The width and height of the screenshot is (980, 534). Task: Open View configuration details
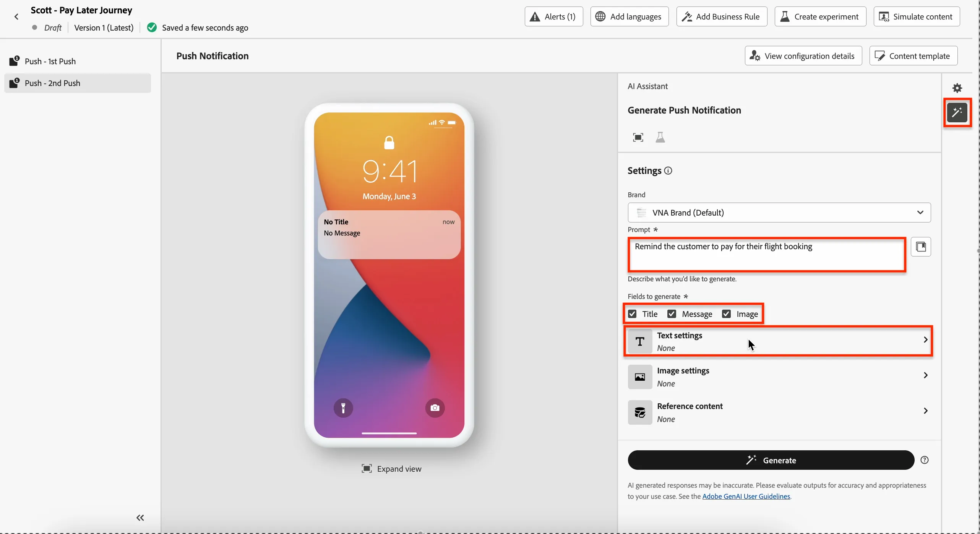point(803,56)
